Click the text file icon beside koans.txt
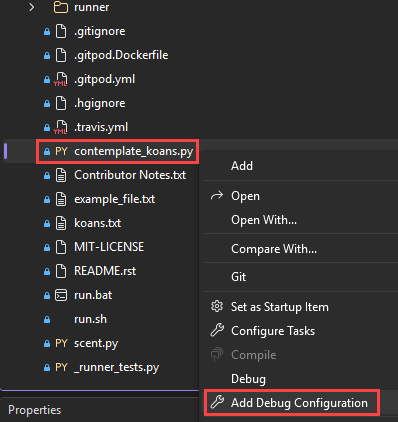The image size is (398, 422). (x=61, y=223)
